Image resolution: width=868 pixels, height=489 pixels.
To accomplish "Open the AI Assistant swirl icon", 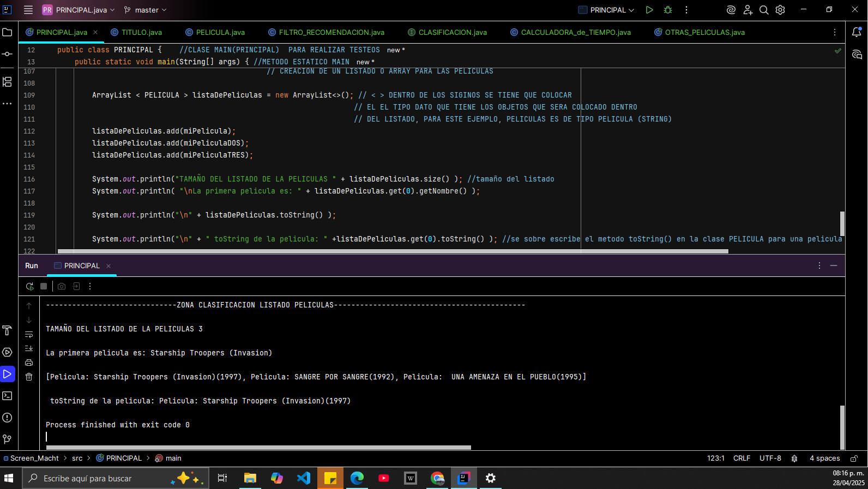I will pyautogui.click(x=731, y=10).
